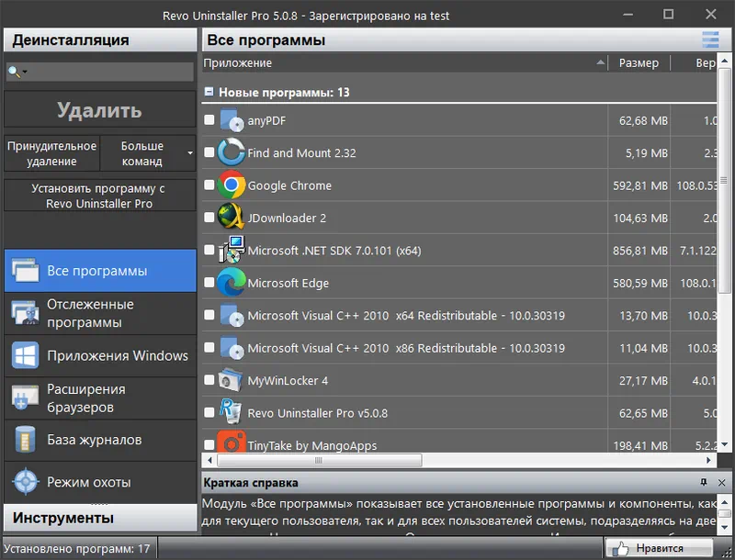Close the Краткая справка panel

tap(721, 482)
